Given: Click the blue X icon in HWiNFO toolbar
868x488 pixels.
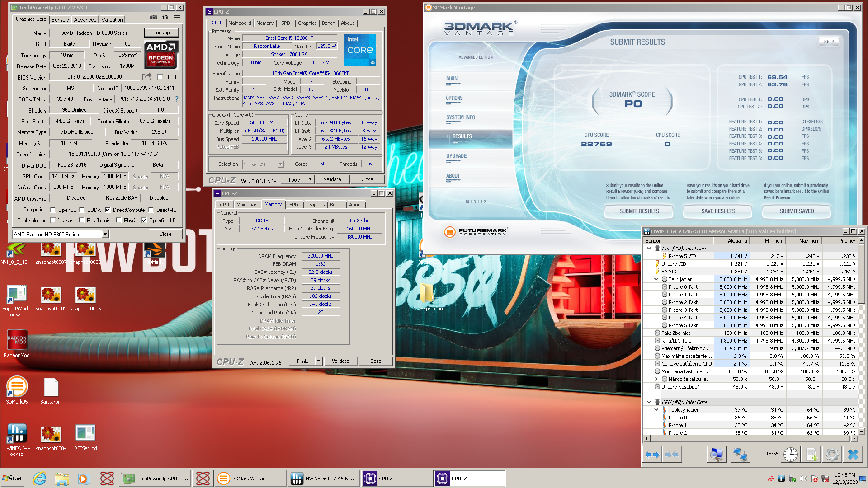Looking at the screenshot, I should [853, 455].
